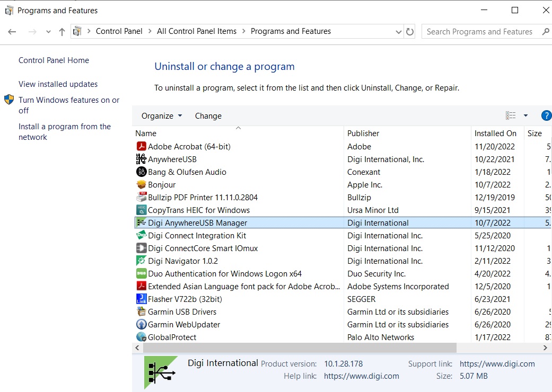The height and width of the screenshot is (392, 552).
Task: Click All Control Panel Items breadcrumb
Action: [x=197, y=31]
